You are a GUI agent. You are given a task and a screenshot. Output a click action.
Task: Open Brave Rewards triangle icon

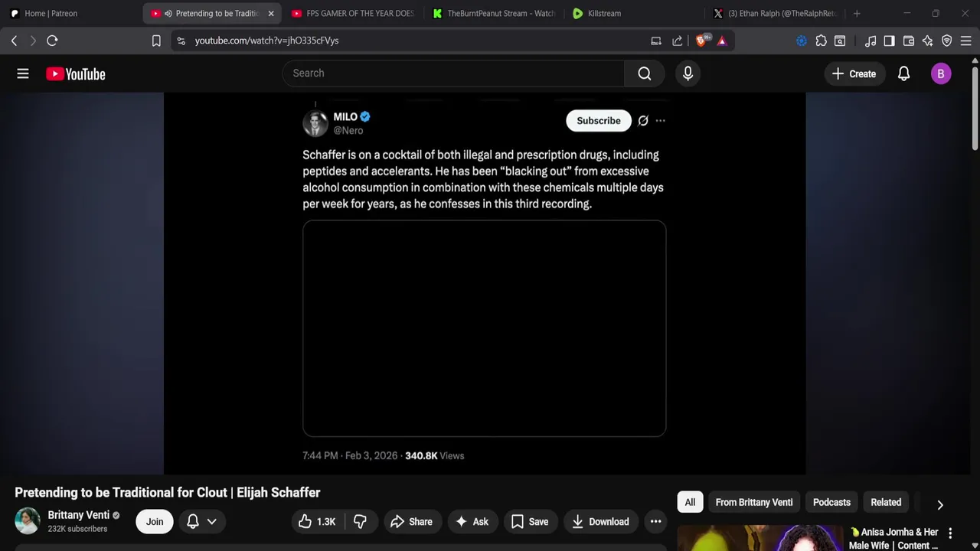coord(722,41)
